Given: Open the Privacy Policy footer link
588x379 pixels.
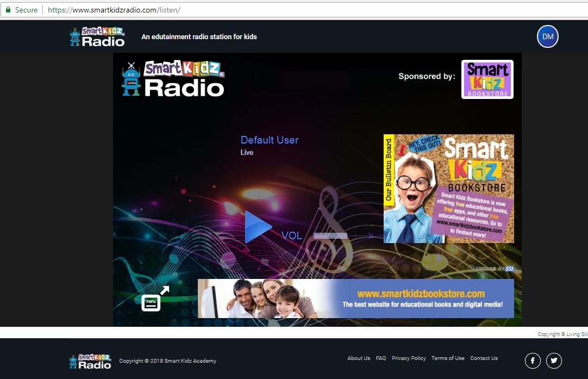Looking at the screenshot, I should (x=409, y=358).
